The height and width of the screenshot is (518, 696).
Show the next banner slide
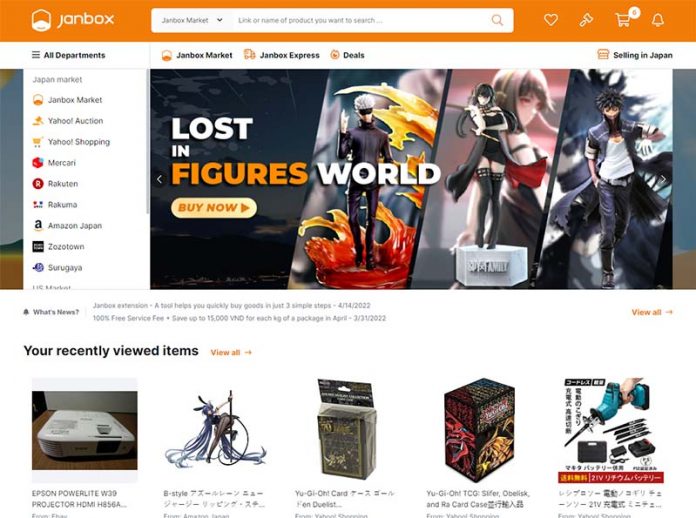[663, 179]
